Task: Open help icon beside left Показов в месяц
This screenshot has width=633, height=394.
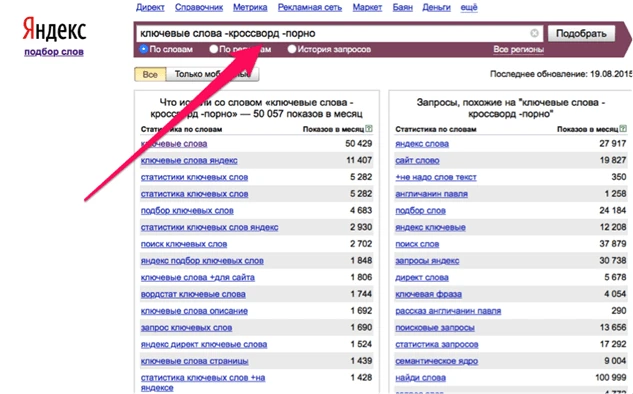Action: [x=369, y=129]
